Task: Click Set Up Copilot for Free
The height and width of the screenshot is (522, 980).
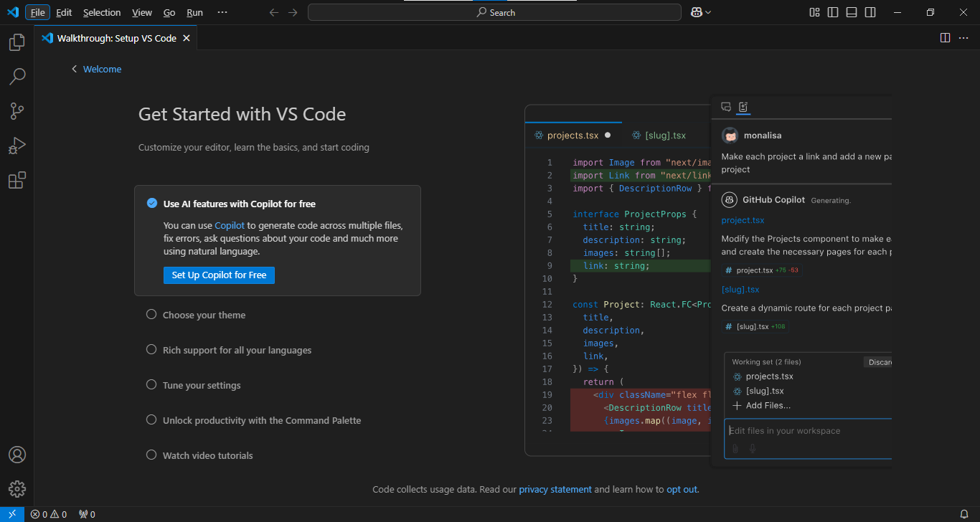Action: [x=219, y=275]
